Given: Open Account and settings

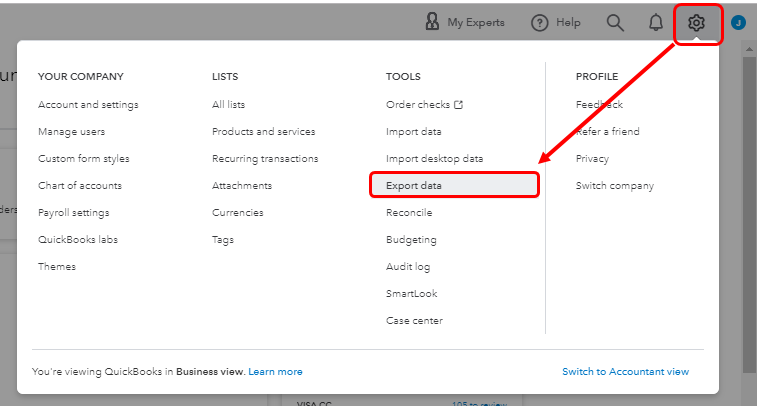Looking at the screenshot, I should point(88,105).
